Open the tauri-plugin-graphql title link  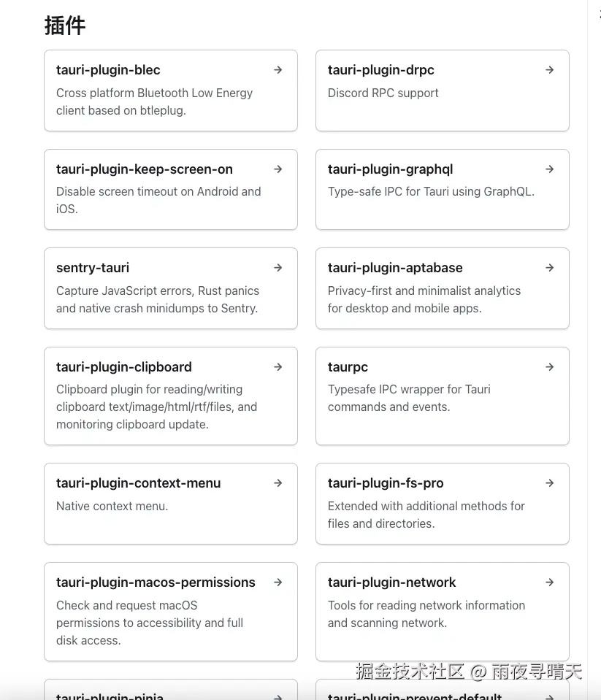[390, 169]
